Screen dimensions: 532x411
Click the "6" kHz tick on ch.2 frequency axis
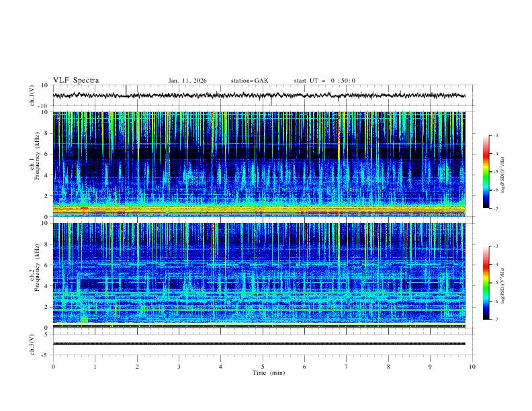(47, 265)
